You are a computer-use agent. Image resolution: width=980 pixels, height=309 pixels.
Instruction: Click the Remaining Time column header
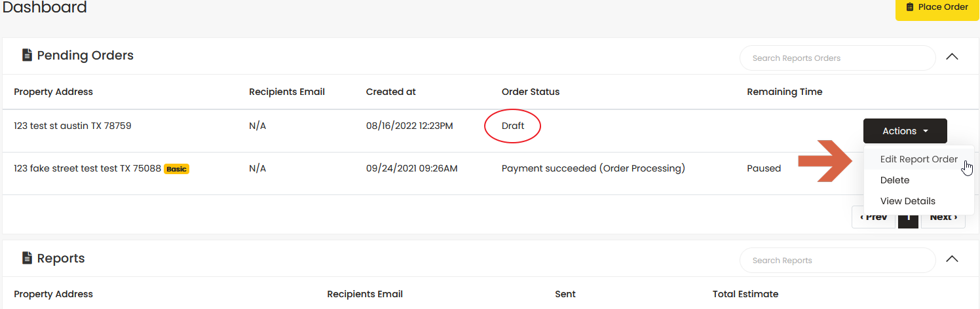tap(784, 92)
